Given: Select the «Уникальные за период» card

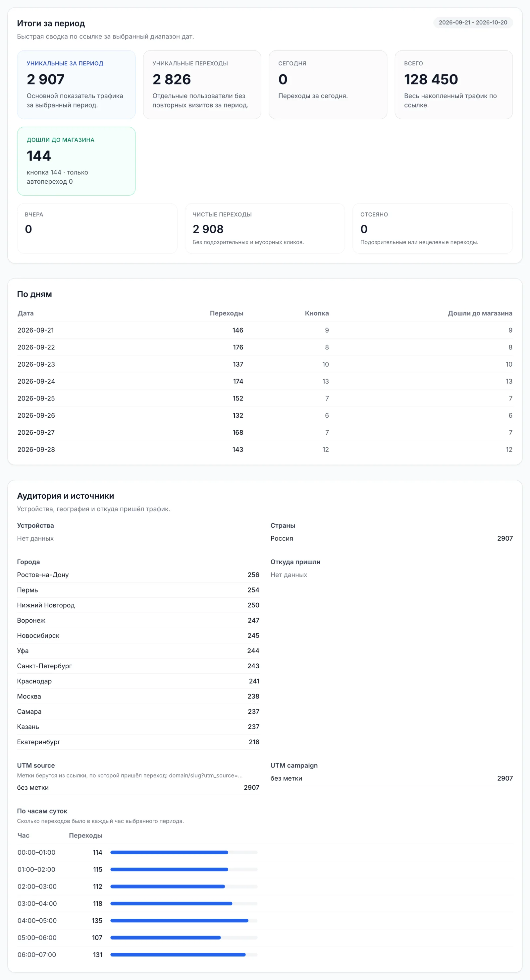Looking at the screenshot, I should tap(76, 85).
